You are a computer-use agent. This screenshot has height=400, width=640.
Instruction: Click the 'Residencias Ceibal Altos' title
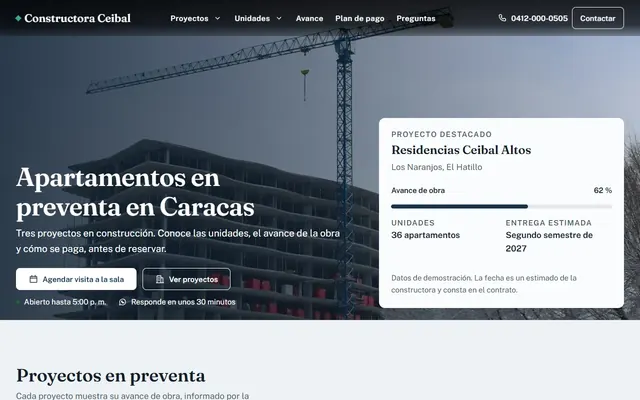tap(461, 150)
